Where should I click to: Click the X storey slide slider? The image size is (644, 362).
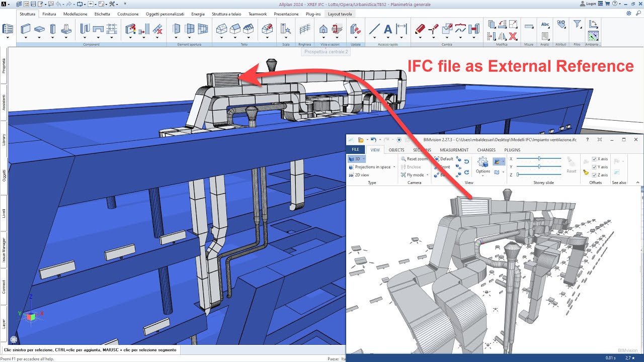(x=539, y=159)
